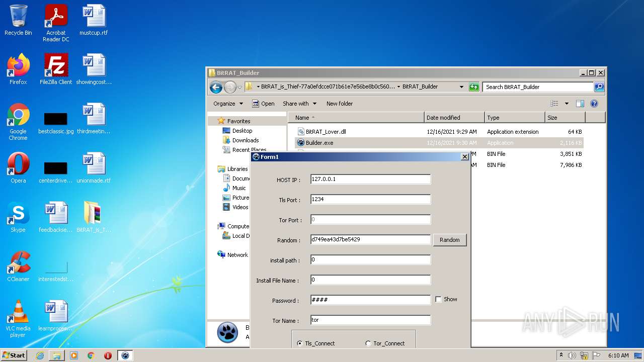The width and height of the screenshot is (644, 362).
Task: Open recent pages dropdown next to Forward
Action: pos(240,87)
